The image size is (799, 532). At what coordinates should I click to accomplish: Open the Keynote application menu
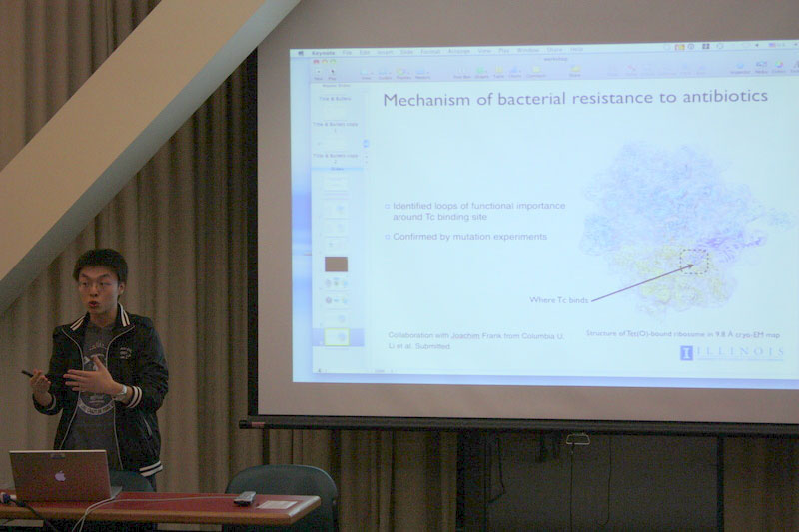[323, 51]
